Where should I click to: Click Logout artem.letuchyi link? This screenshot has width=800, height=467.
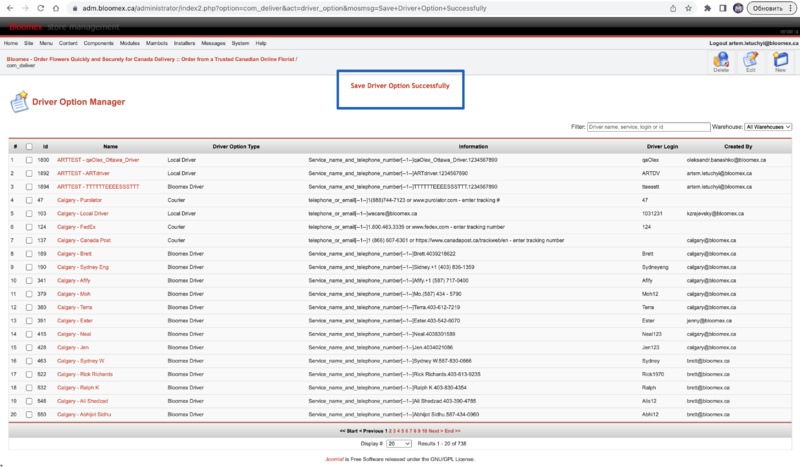(x=754, y=43)
